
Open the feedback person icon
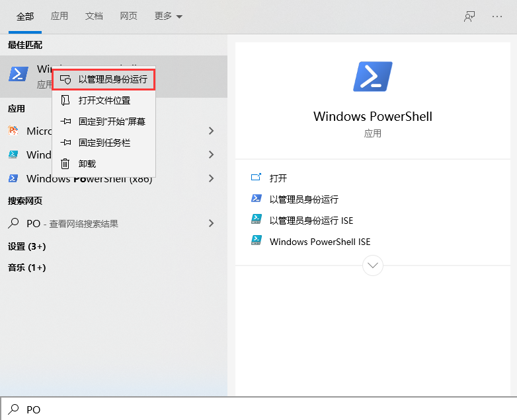[469, 17]
